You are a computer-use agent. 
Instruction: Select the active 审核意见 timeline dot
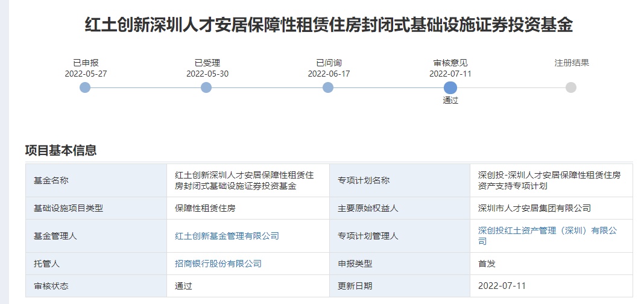(x=450, y=87)
